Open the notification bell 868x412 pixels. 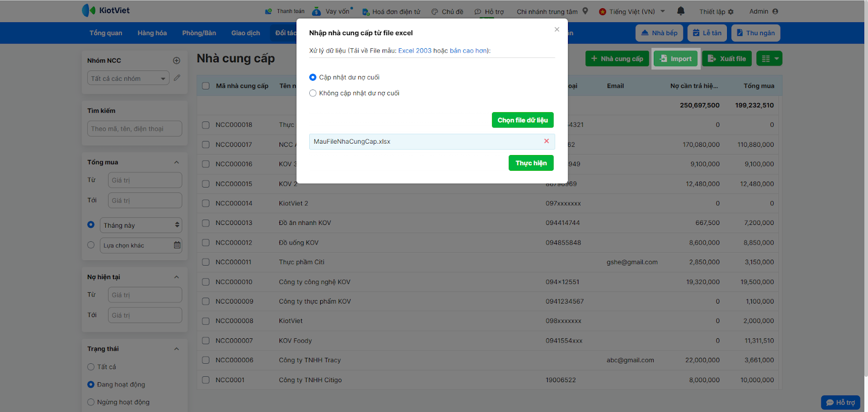click(x=681, y=11)
